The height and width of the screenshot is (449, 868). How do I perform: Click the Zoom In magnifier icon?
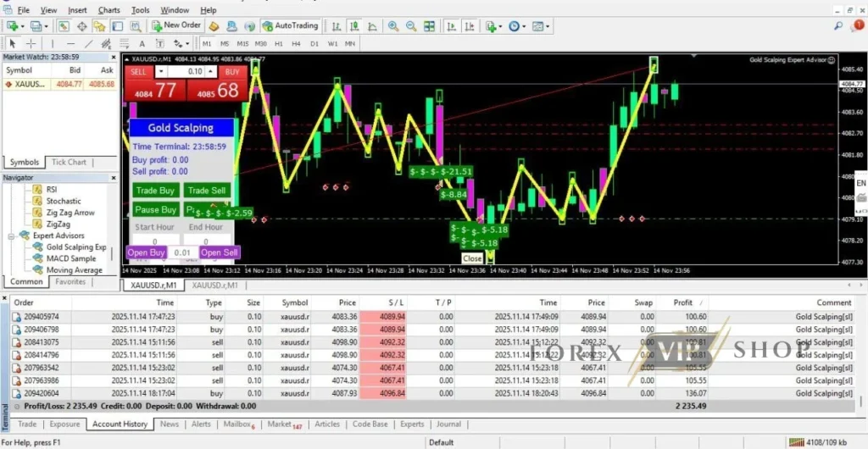393,26
